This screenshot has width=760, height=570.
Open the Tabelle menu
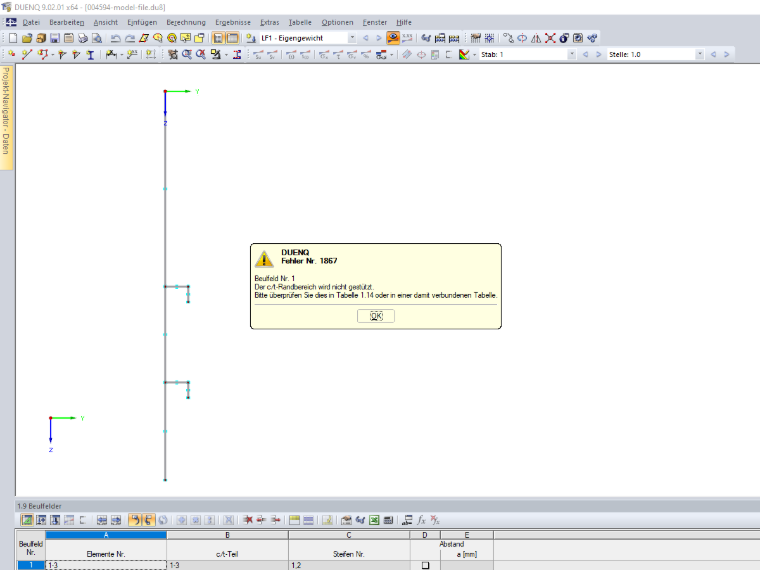(x=300, y=22)
